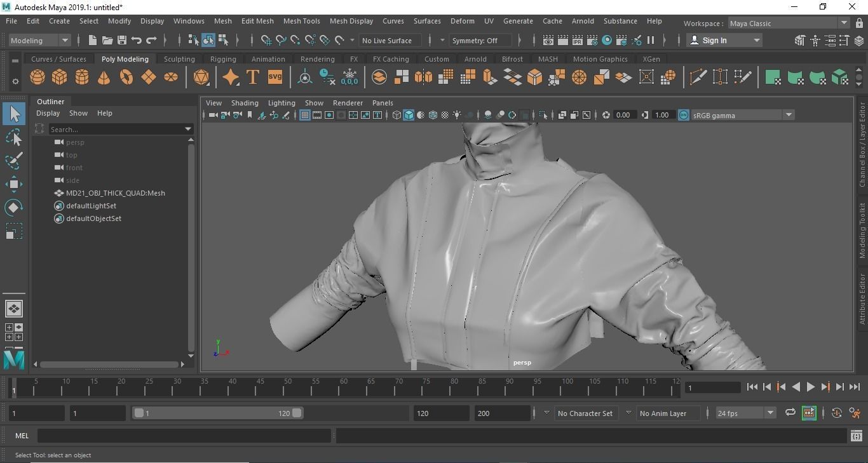Play the animation backwards

[796, 387]
